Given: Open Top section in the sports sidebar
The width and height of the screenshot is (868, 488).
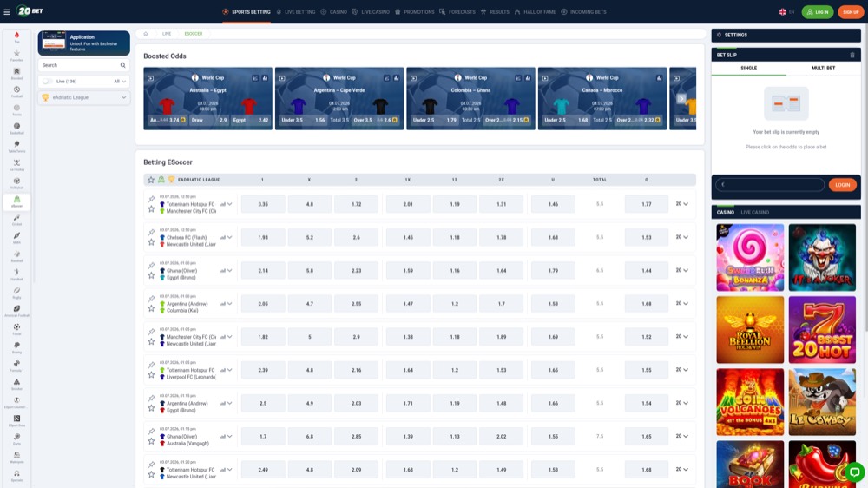Looking at the screenshot, I should [x=16, y=37].
